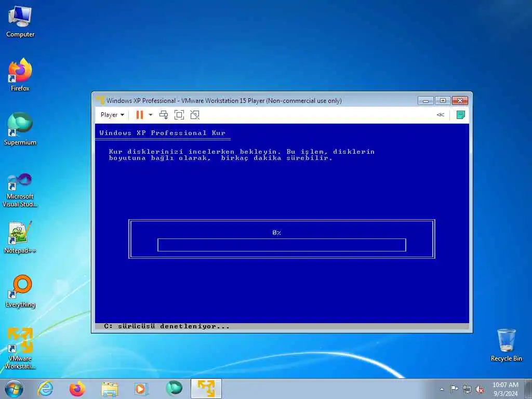The height and width of the screenshot is (399, 532).
Task: Show hidden system tray icons
Action: pos(442,389)
